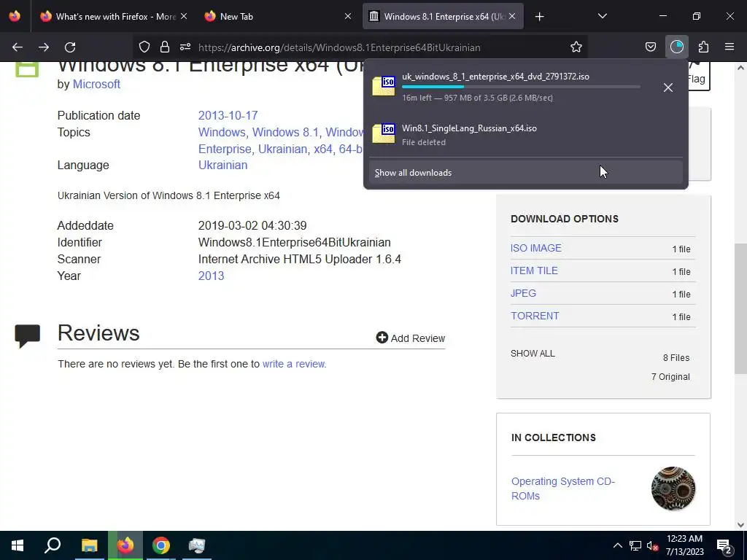Follow the write a review link
This screenshot has height=560, width=747.
pyautogui.click(x=294, y=364)
